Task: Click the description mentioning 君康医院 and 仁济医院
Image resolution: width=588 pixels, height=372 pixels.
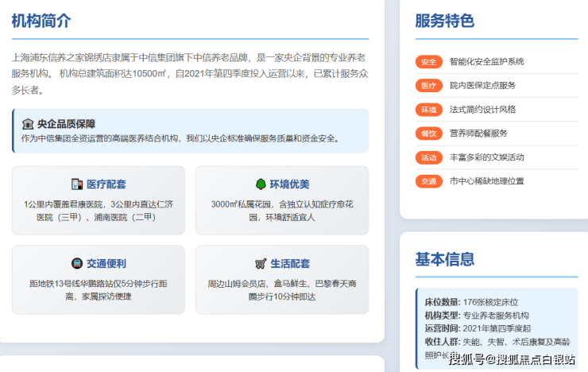Action: pyautogui.click(x=99, y=211)
